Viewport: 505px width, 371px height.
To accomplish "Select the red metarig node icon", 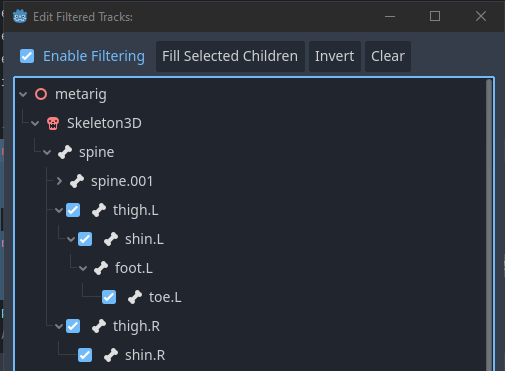I will 41,94.
